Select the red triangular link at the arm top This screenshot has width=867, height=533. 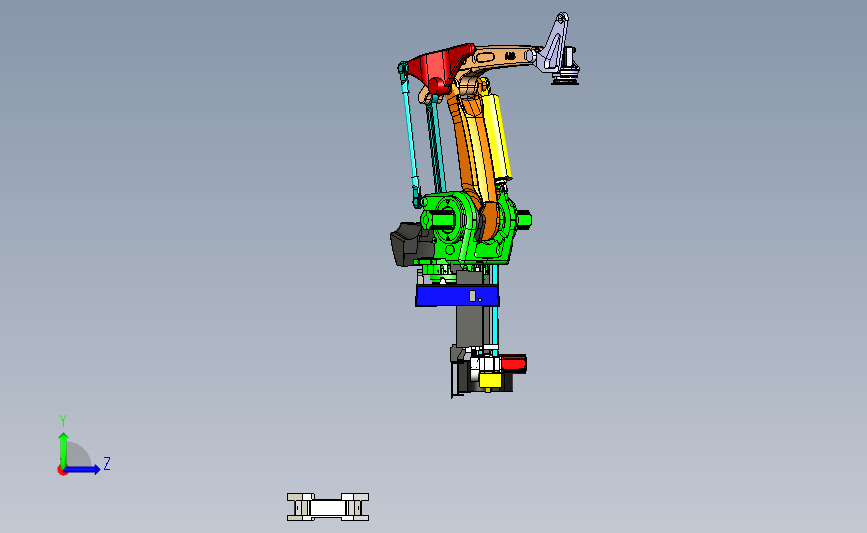[x=440, y=67]
